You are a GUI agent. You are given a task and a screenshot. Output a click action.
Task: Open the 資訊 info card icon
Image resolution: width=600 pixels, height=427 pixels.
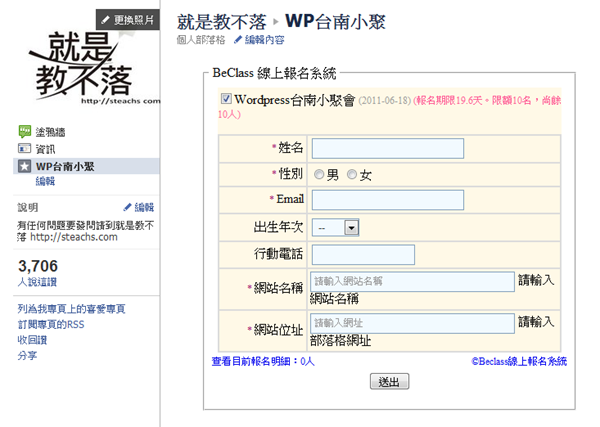(x=24, y=148)
